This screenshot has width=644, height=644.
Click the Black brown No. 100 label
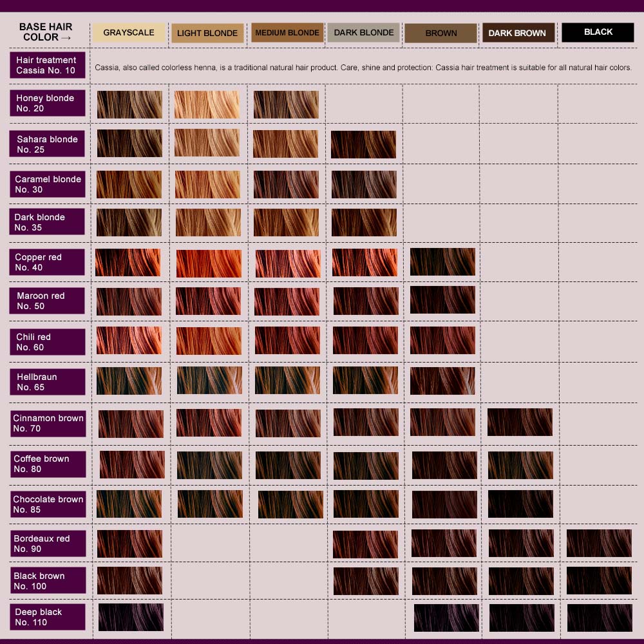point(48,580)
